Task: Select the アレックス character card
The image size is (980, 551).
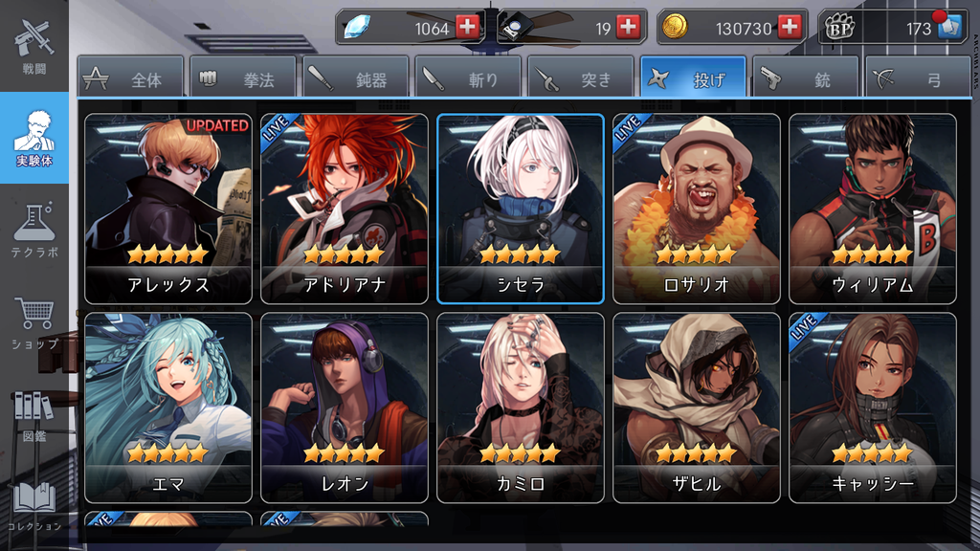Action: click(x=168, y=209)
